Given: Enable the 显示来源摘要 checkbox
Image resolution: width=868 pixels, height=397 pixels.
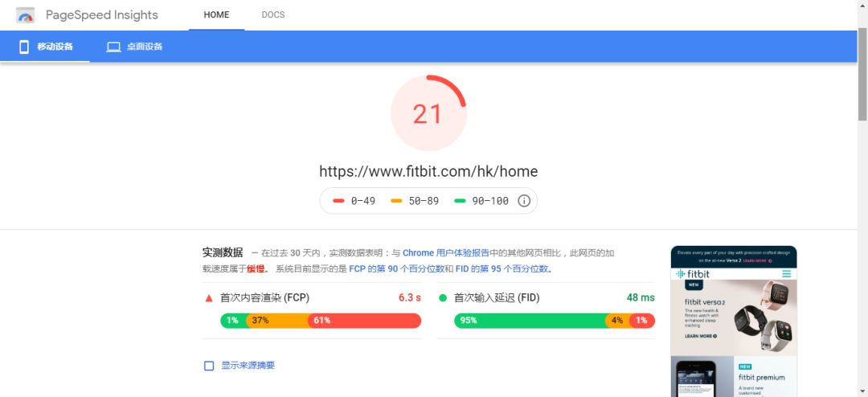Looking at the screenshot, I should 209,366.
